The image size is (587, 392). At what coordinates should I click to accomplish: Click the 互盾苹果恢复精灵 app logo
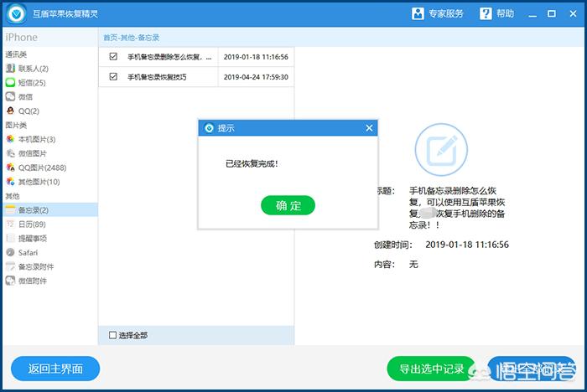pos(17,14)
